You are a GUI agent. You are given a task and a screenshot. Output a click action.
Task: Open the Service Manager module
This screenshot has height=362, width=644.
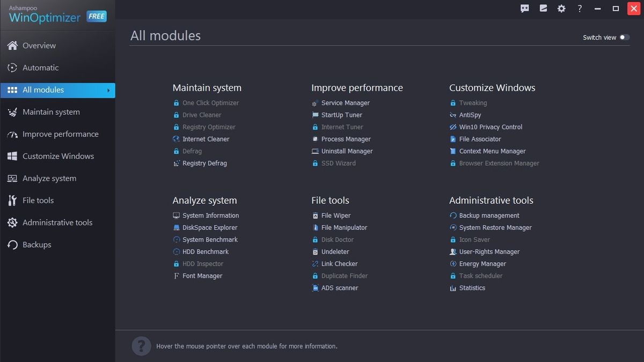tap(345, 102)
